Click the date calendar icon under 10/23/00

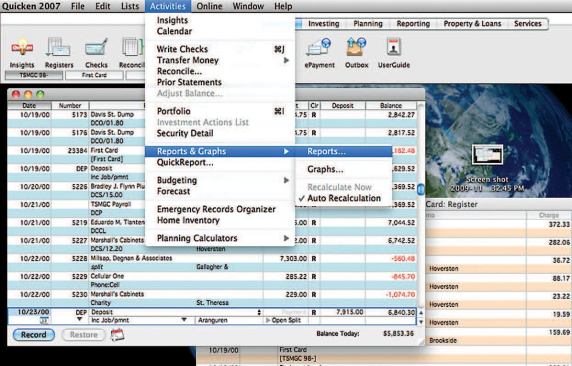[44, 320]
